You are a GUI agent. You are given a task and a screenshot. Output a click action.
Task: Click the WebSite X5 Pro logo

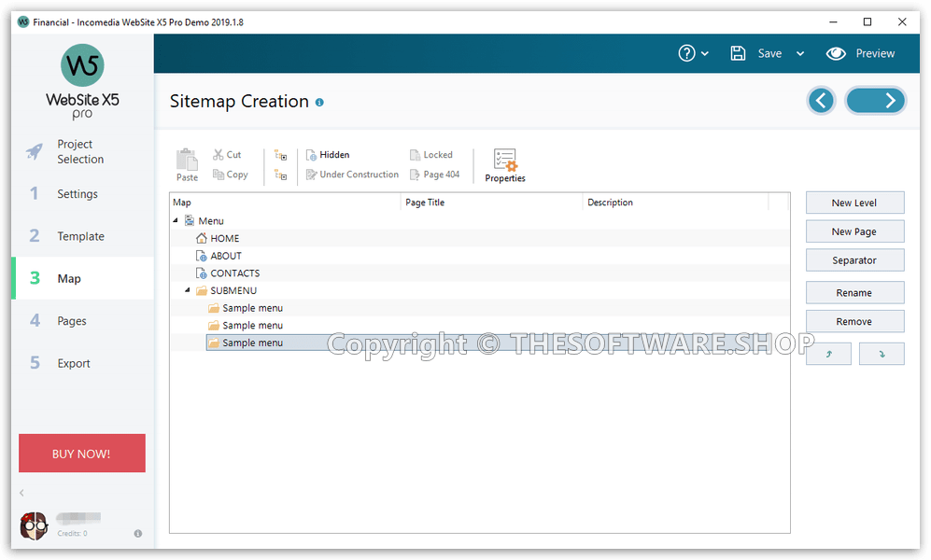pos(82,81)
